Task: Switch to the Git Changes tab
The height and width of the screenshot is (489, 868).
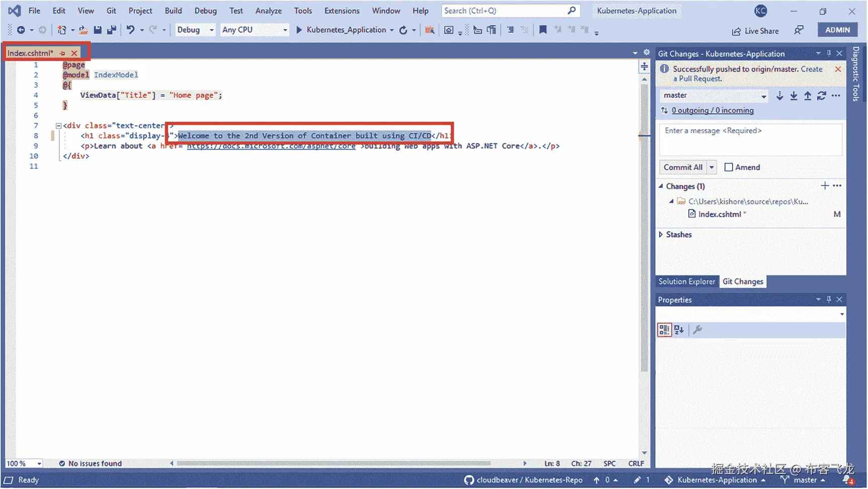Action: [743, 282]
